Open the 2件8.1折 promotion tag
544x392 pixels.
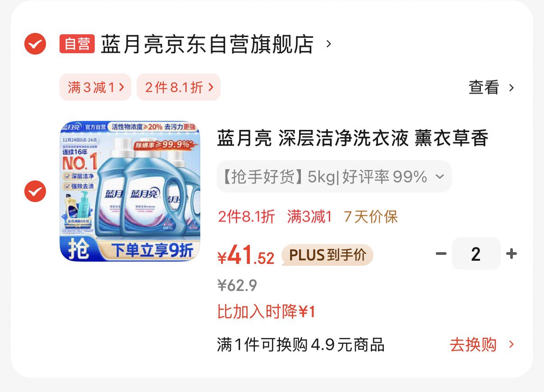(x=179, y=88)
